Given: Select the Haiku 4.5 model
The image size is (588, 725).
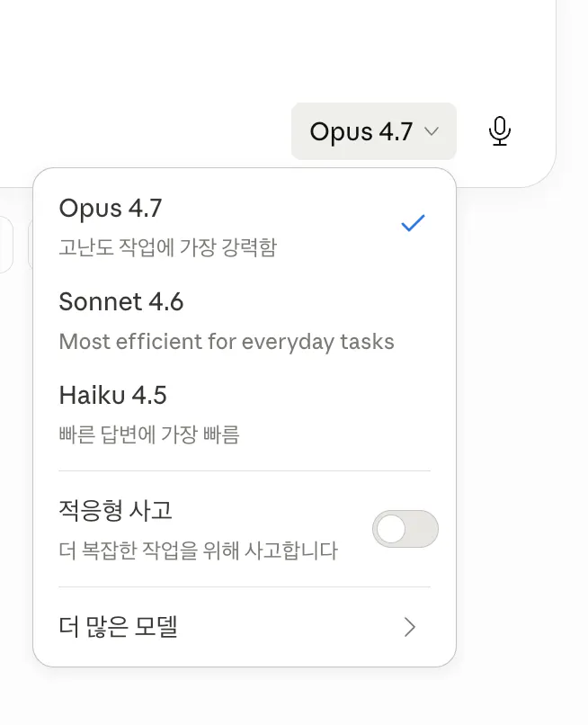Looking at the screenshot, I should [112, 395].
